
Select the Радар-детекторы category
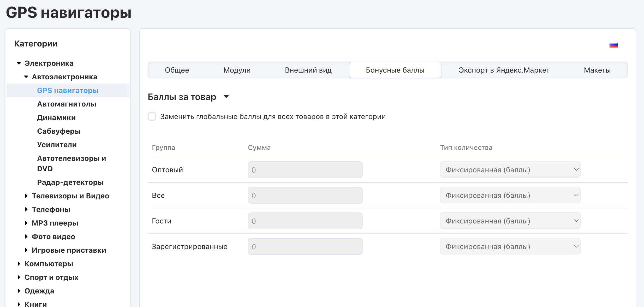(70, 182)
